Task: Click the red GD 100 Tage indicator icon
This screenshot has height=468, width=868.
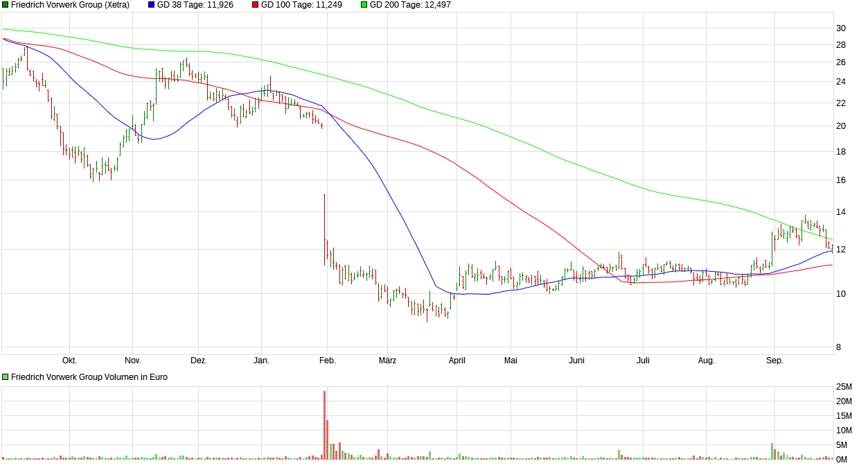Action: tap(254, 4)
